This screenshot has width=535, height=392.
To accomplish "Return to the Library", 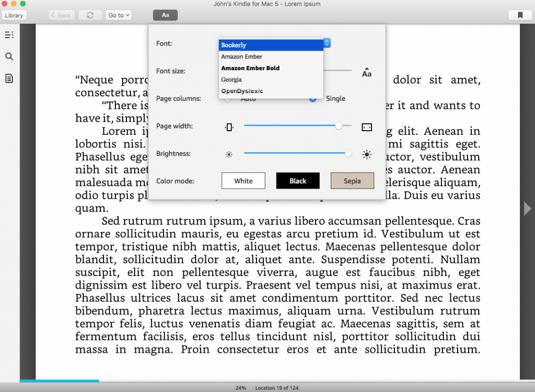I will tap(14, 15).
